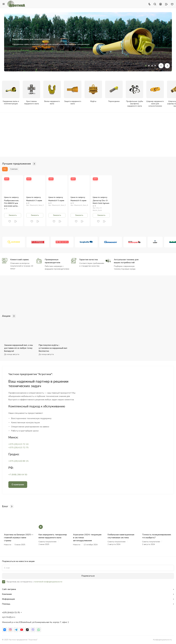Click the Агротика logo
The width and height of the screenshot is (176, 644).
tap(16, 4)
